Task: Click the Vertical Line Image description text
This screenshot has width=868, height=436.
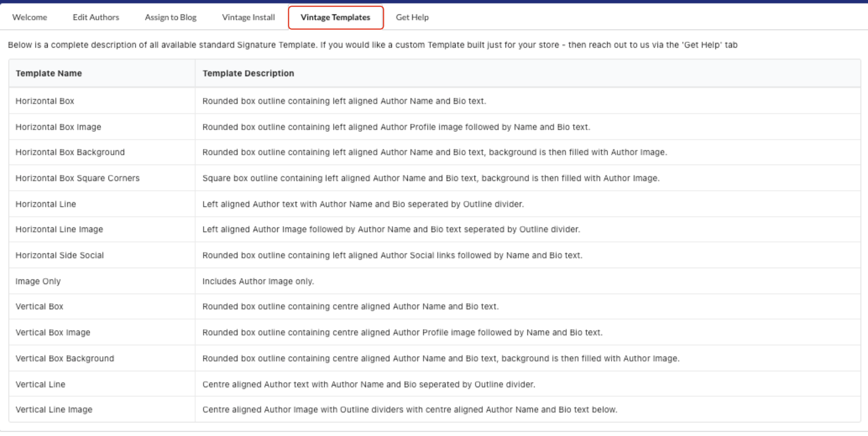Action: [409, 409]
